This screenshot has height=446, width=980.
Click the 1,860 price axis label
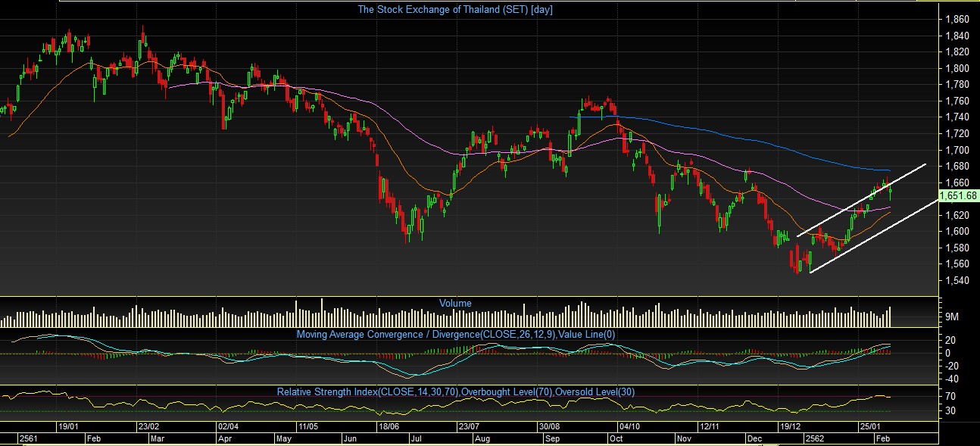pos(958,19)
